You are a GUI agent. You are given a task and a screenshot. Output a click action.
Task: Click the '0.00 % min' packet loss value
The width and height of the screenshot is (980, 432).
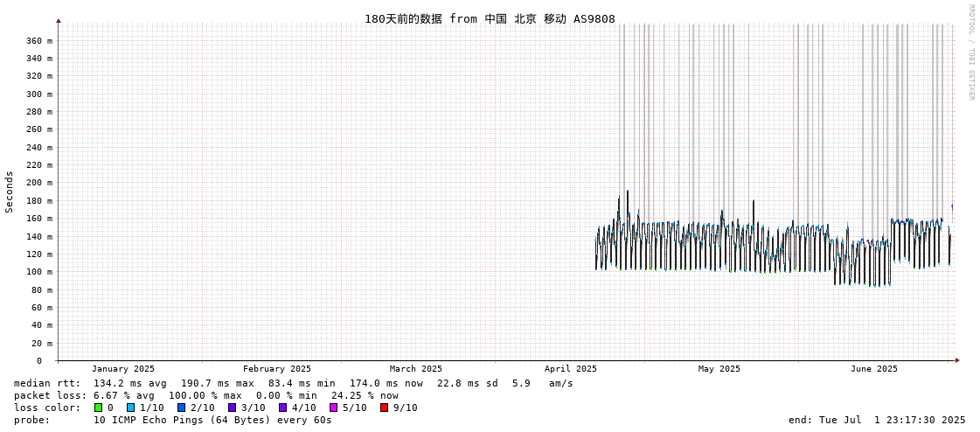[x=289, y=396]
